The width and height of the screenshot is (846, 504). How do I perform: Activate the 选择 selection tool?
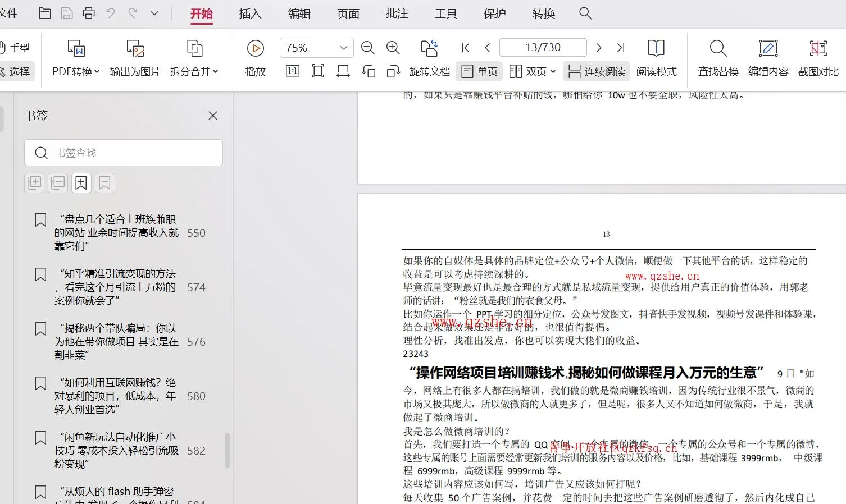[x=16, y=71]
